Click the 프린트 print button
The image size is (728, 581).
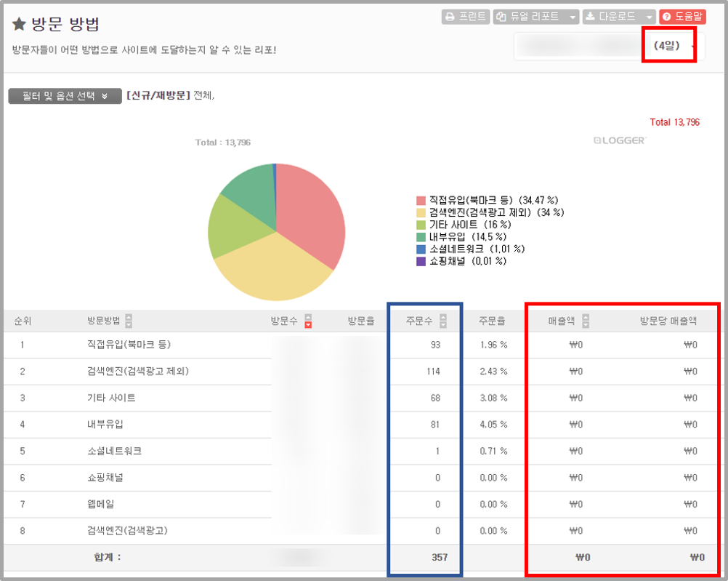[466, 17]
